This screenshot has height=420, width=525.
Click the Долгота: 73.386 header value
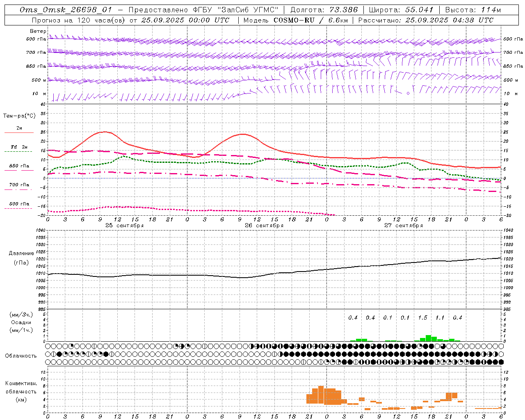[324, 10]
